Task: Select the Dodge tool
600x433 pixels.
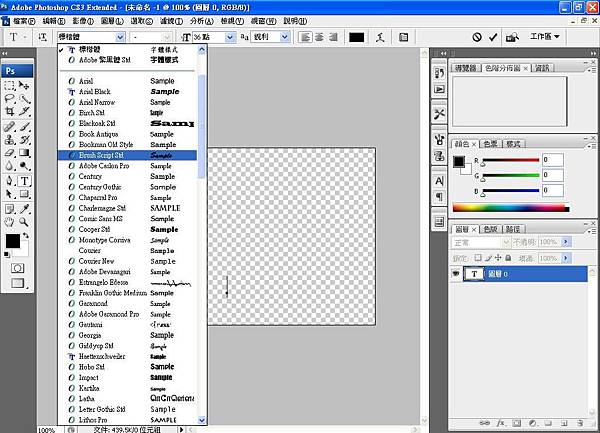Action: (x=24, y=166)
